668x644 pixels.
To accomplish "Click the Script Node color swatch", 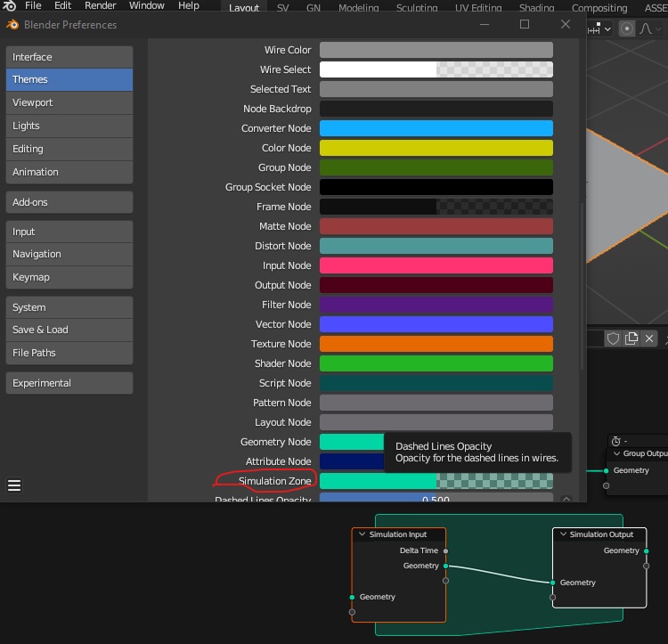I will point(436,383).
